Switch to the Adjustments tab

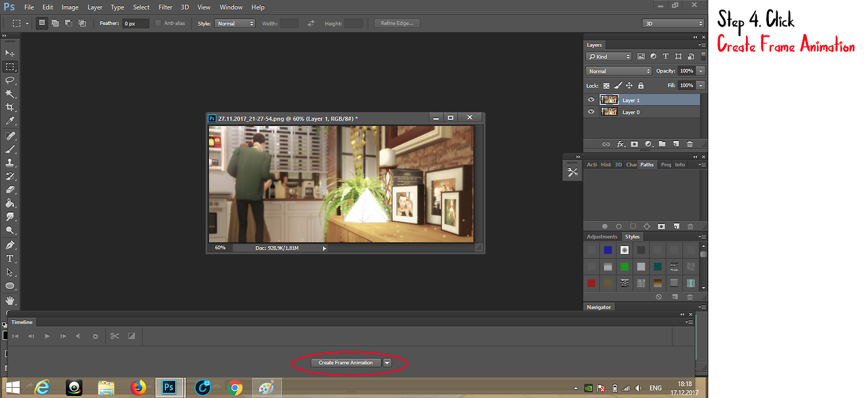601,237
